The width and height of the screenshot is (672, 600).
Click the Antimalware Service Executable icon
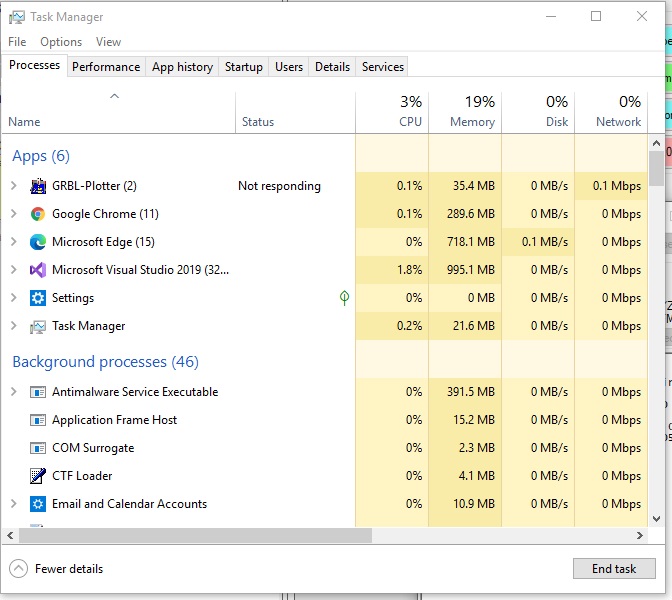38,392
